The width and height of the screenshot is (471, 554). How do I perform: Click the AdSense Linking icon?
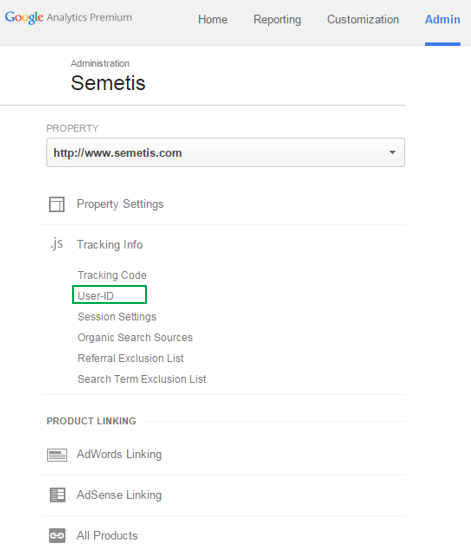tap(57, 495)
